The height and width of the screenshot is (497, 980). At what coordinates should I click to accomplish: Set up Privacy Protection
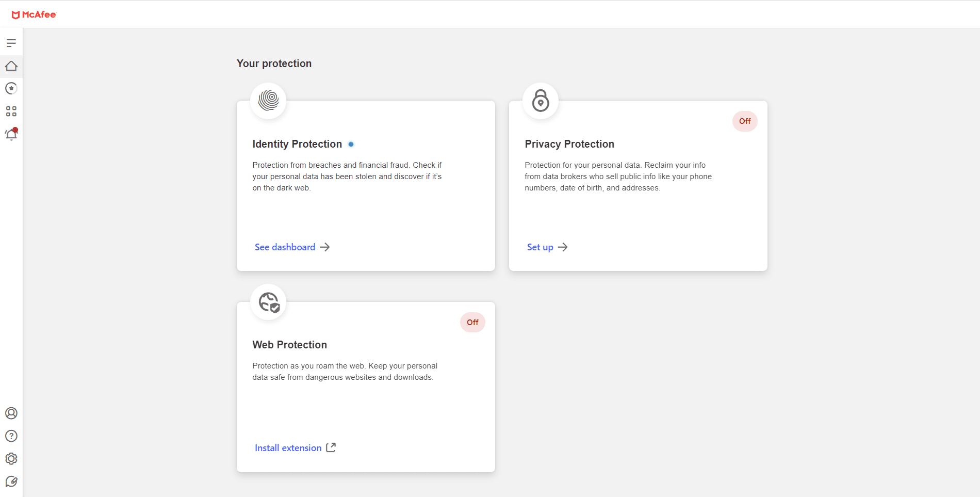pyautogui.click(x=540, y=247)
